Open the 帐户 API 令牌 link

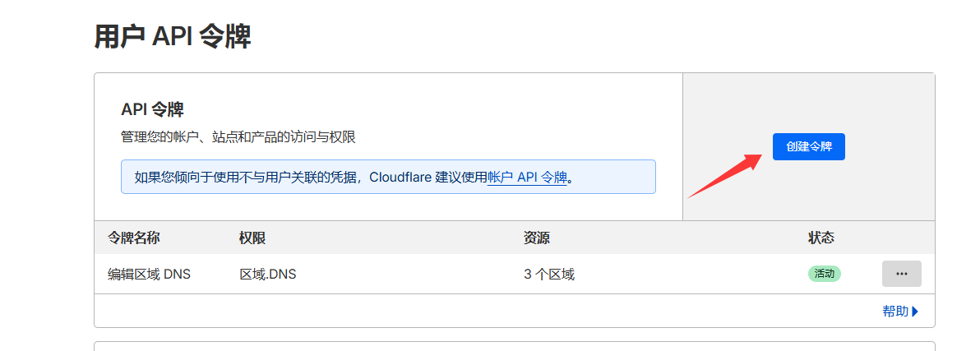(527, 177)
